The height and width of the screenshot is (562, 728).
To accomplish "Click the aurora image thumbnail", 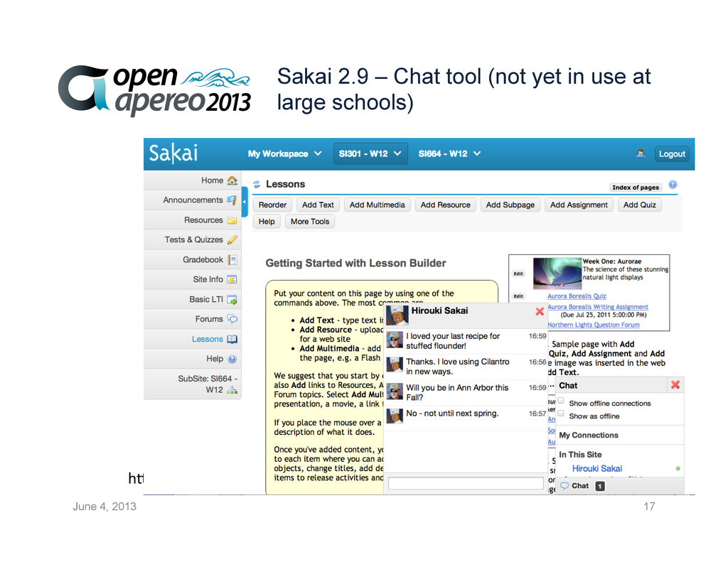I will point(557,274).
